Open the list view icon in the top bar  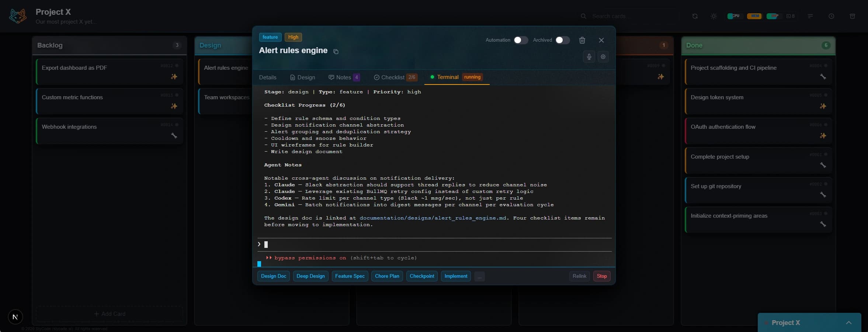click(x=810, y=16)
